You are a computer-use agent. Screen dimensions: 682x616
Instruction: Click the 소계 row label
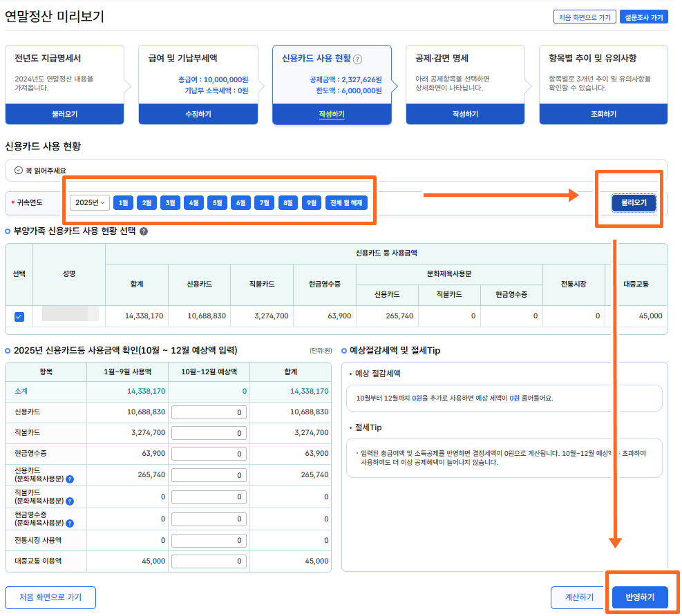[x=21, y=392]
